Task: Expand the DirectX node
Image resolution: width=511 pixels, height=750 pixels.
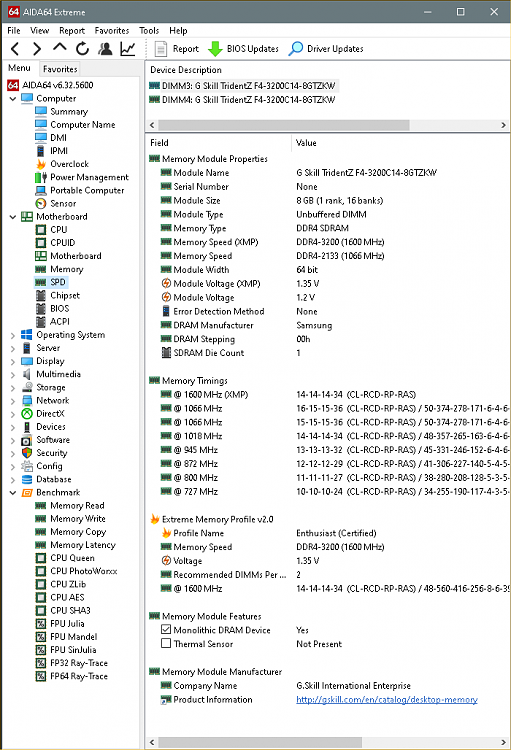Action: point(13,414)
